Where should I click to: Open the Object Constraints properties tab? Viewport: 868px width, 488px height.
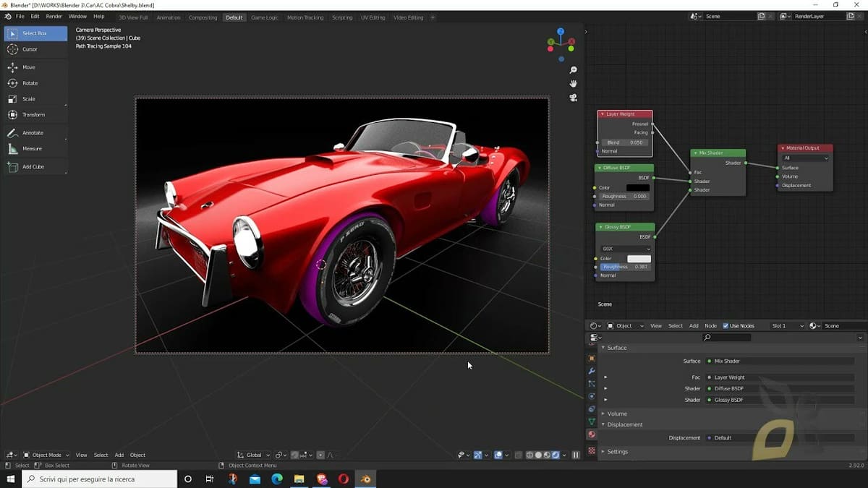click(x=592, y=409)
